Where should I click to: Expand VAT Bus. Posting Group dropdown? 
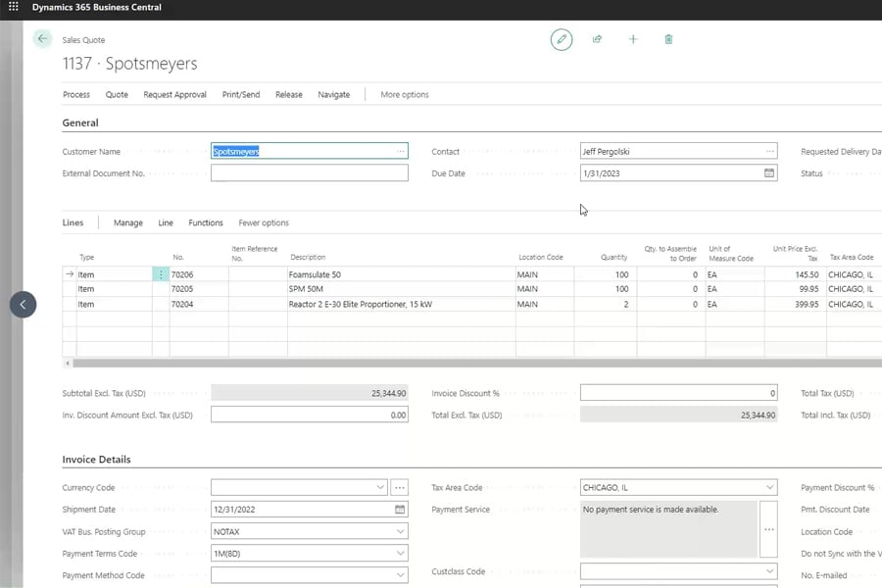400,531
